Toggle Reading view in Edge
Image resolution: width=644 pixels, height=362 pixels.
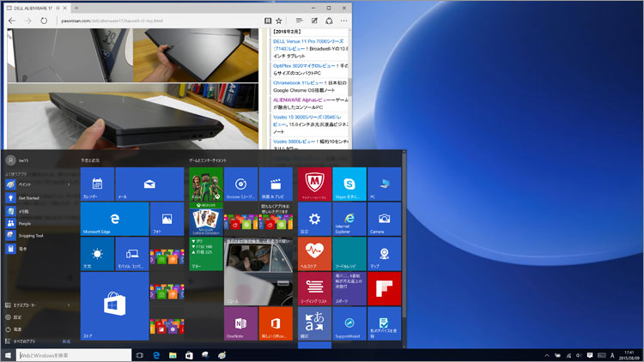[268, 21]
